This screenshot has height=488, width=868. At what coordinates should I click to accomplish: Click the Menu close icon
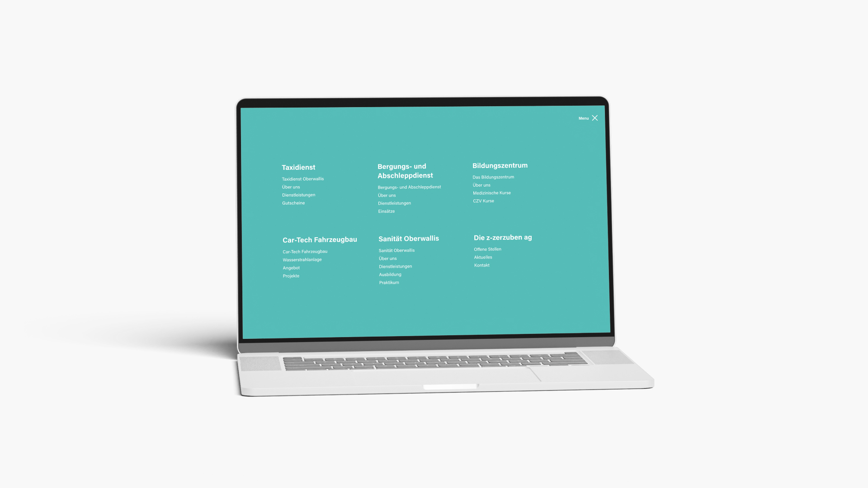click(594, 118)
